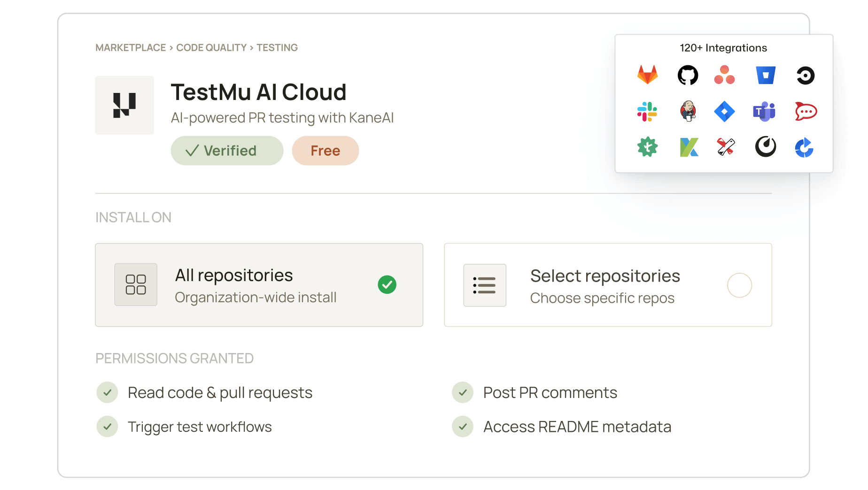Click the blue circular arrow integration icon
Image resolution: width=868 pixels, height=490 pixels.
pyautogui.click(x=804, y=147)
